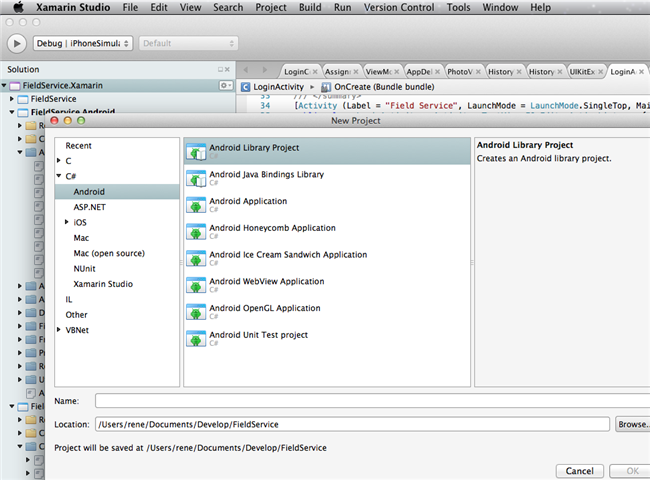Select Android WebView Application template

click(x=327, y=286)
